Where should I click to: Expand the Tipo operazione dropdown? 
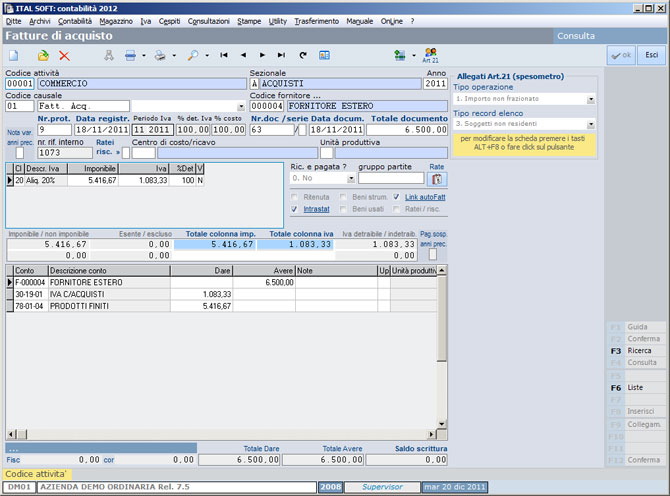[591, 99]
